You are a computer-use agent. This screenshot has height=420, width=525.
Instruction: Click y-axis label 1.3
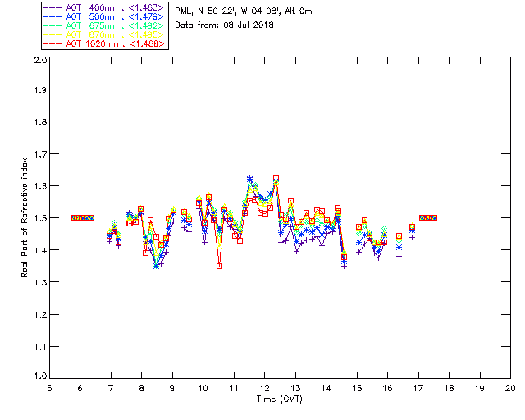(x=40, y=282)
